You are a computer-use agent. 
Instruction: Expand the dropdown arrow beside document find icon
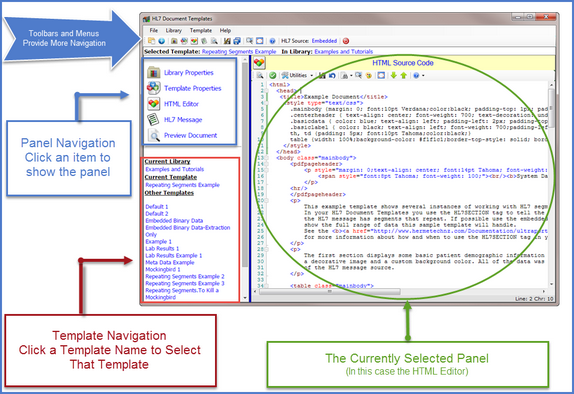[x=351, y=75]
